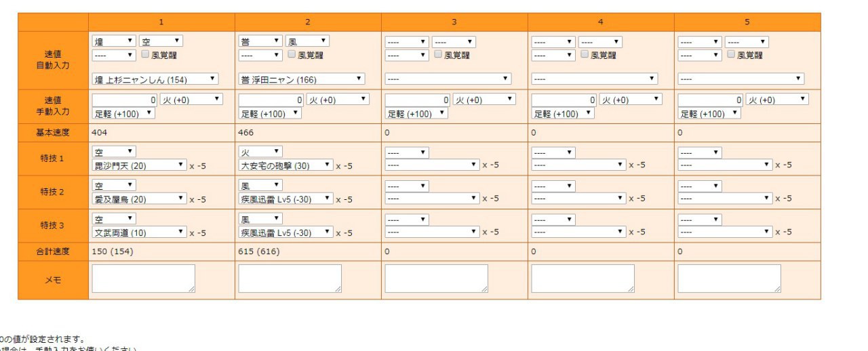Click the memo text area in column 1
This screenshot has width=868, height=351.
[x=144, y=278]
